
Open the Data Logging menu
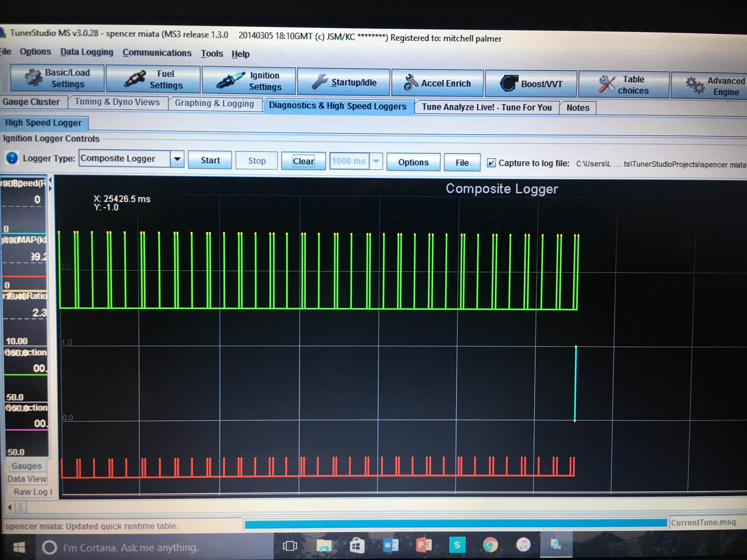[x=87, y=52]
